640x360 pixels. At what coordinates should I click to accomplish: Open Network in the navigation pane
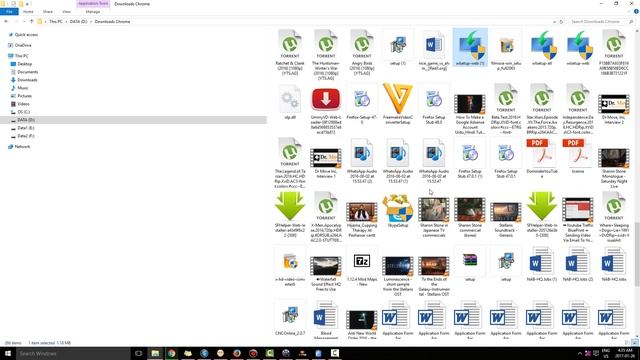coord(22,147)
